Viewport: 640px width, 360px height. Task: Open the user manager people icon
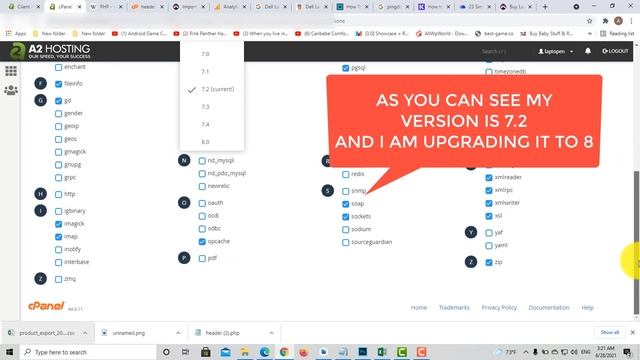[11, 90]
